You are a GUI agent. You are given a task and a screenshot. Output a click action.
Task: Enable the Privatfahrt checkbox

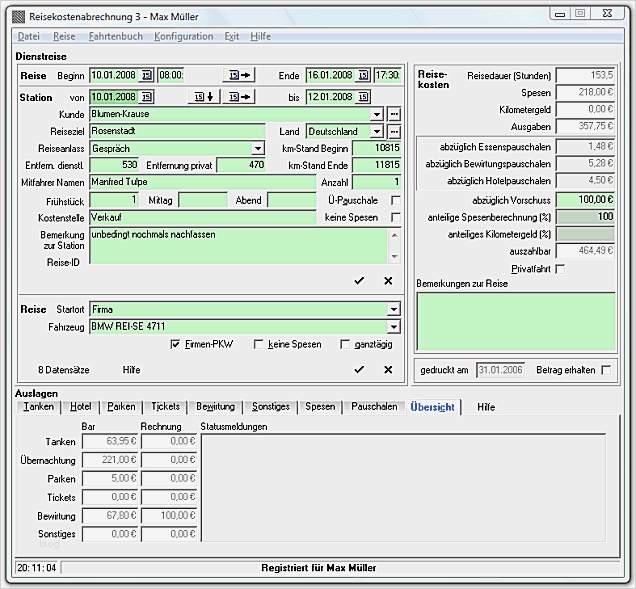tap(560, 269)
